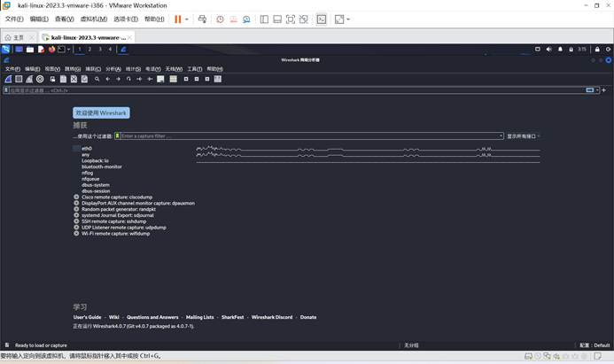This screenshot has height=364, width=614.
Task: Open a capture file via toolbar icon
Action: pos(52,79)
